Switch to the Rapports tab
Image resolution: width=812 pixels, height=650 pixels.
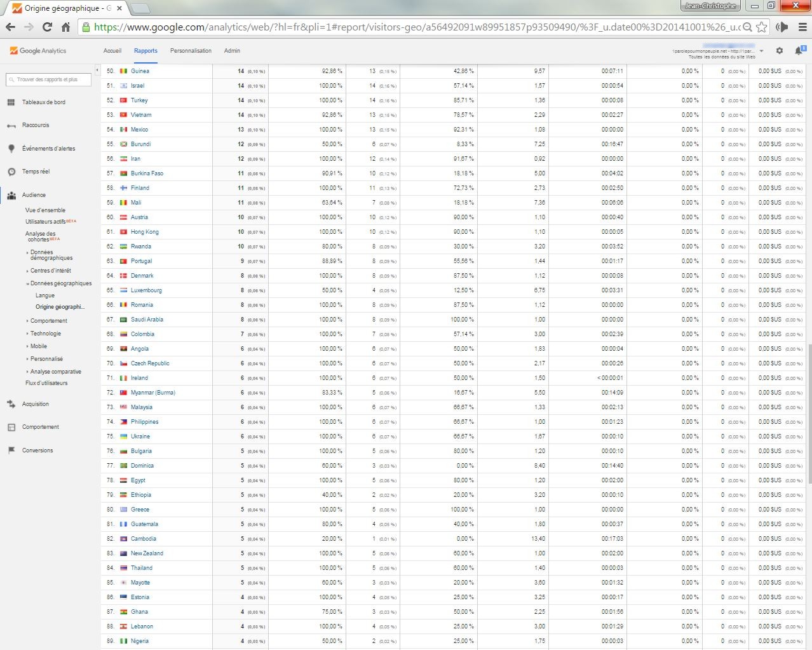pos(145,51)
